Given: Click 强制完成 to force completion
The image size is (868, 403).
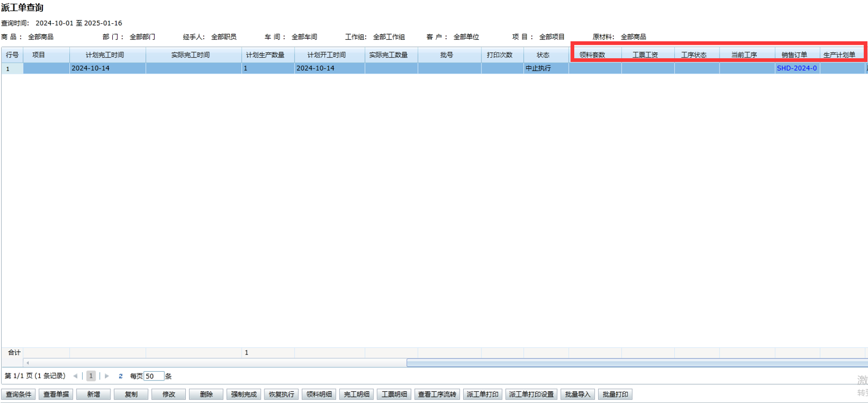Looking at the screenshot, I should tap(244, 394).
